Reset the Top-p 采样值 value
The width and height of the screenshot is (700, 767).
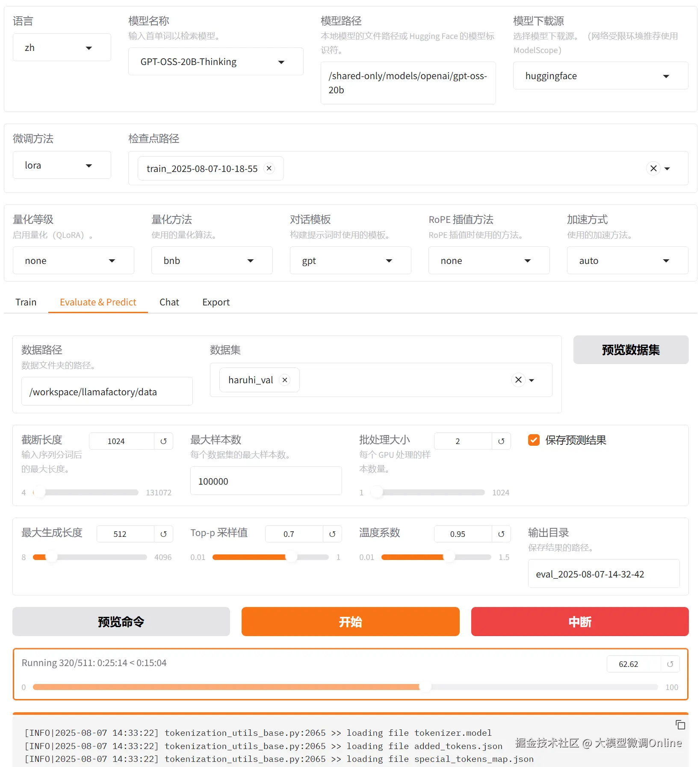(332, 534)
